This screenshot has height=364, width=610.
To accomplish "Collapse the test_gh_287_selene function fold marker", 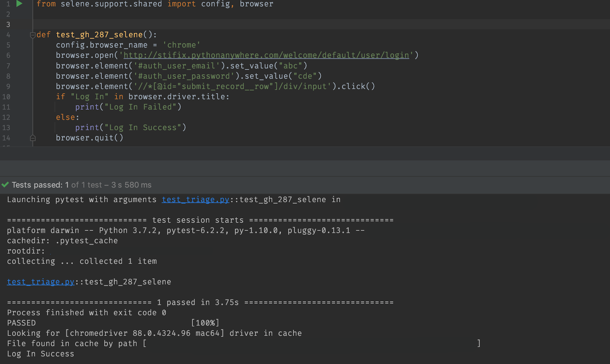I will tap(32, 35).
